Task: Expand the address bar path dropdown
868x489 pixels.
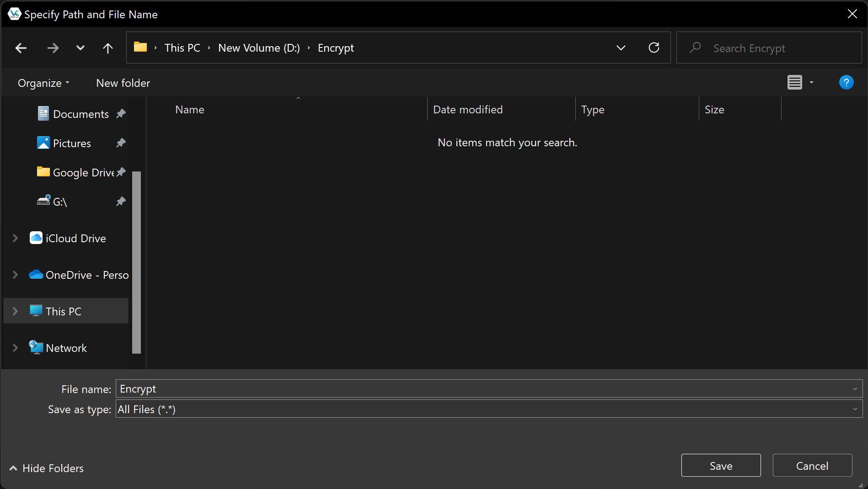Action: click(621, 48)
